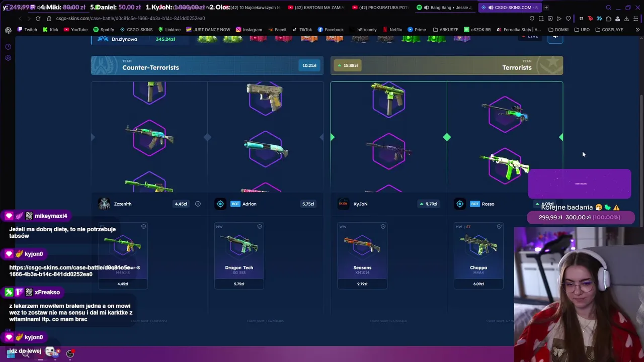Select the Seasons XM1014 item card
This screenshot has width=644, height=362.
[362, 255]
